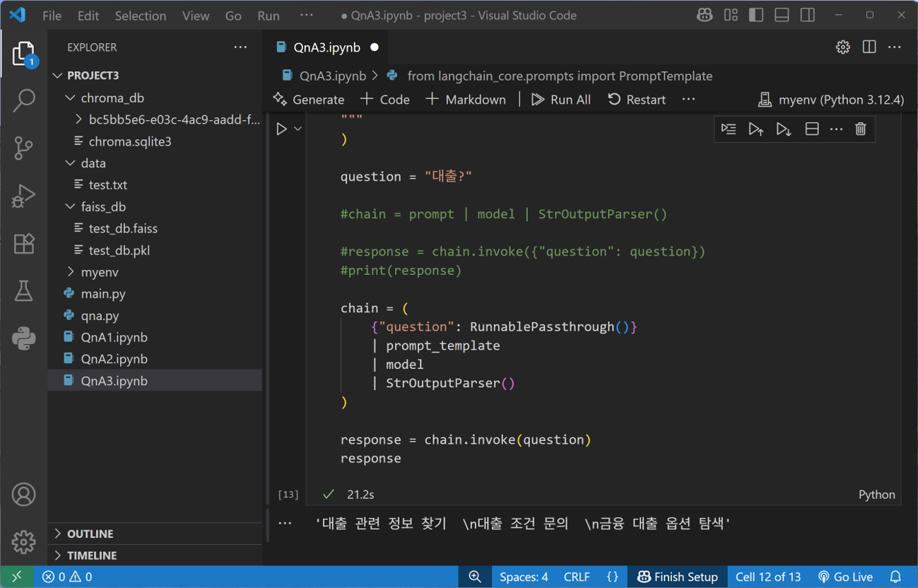Click Spaces: 4 indentation setting
This screenshot has height=588, width=918.
point(524,577)
